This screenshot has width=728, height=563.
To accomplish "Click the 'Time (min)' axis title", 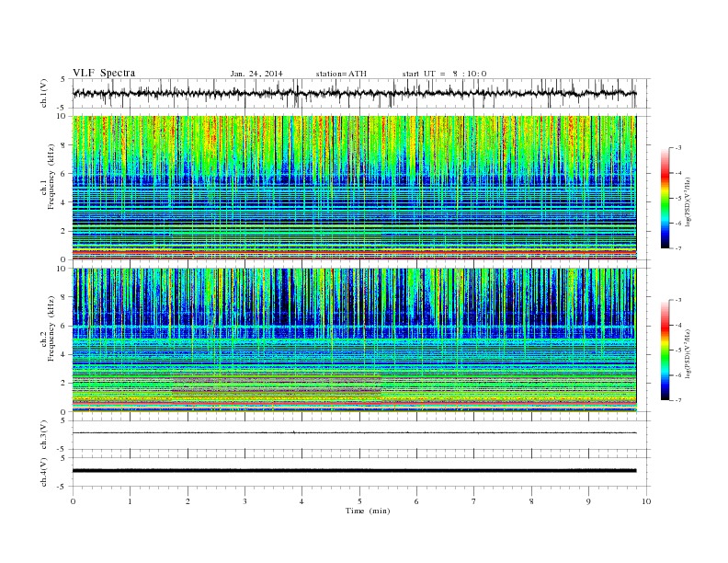I will 368,511.
